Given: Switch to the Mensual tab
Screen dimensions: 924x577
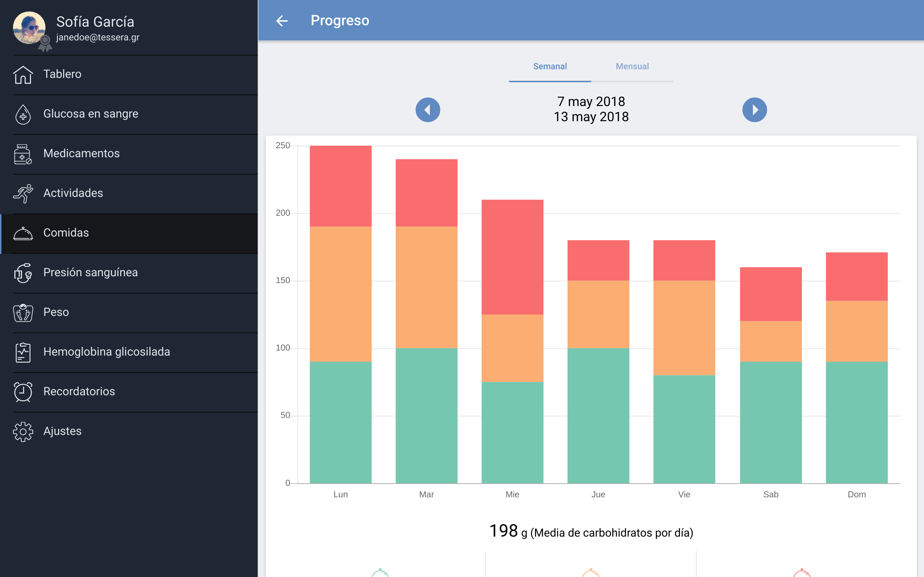Looking at the screenshot, I should pos(632,66).
